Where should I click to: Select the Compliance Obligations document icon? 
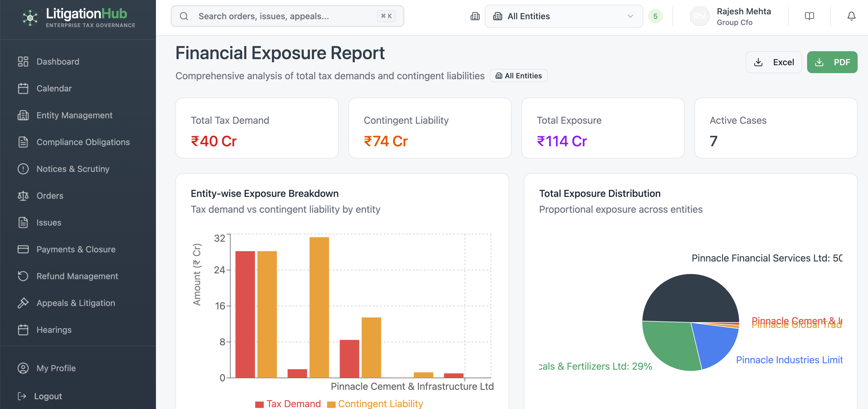23,142
